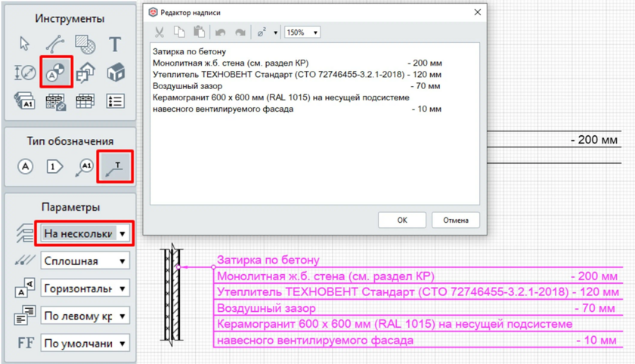Click the Paste icon in editor toolbar
This screenshot has height=364, width=635.
pos(199,32)
